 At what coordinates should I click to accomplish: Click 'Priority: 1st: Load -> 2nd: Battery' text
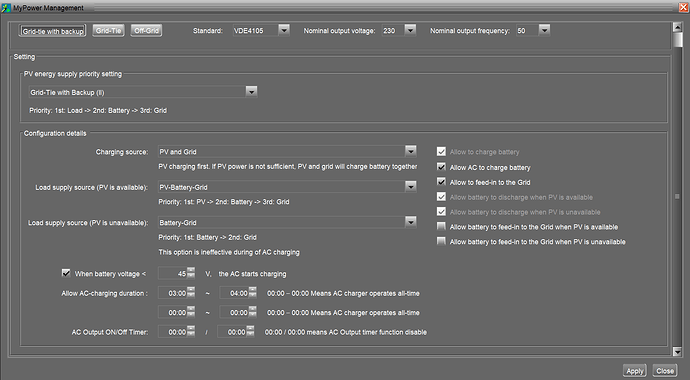click(98, 110)
